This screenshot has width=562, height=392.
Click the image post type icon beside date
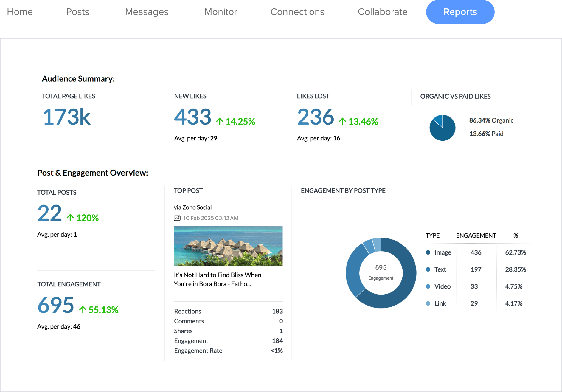[x=177, y=218]
